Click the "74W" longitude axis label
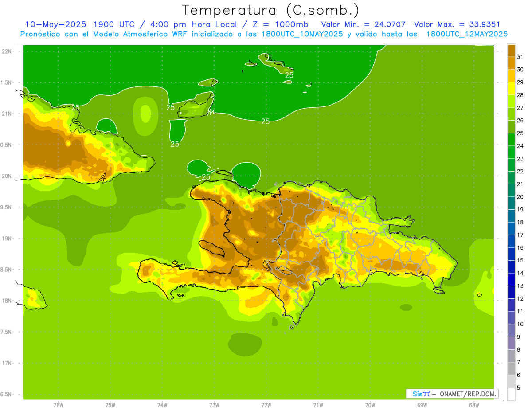 [x=162, y=405]
